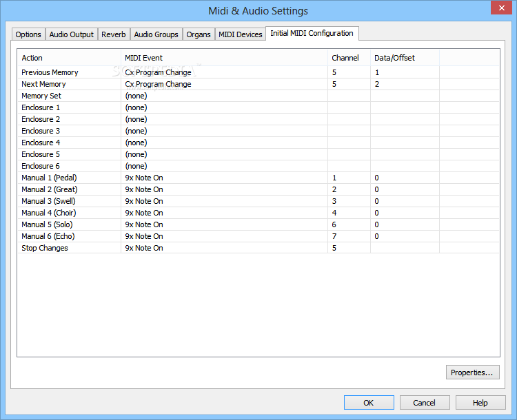
Task: Click Cx Program Change in Next Memory row
Action: tap(158, 84)
